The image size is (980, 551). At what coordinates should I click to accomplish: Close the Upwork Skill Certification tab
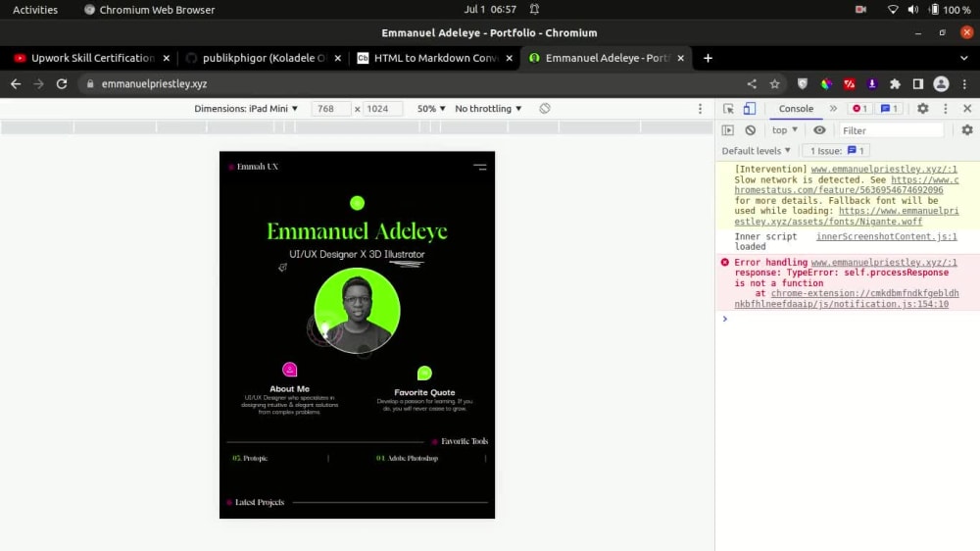pos(167,58)
